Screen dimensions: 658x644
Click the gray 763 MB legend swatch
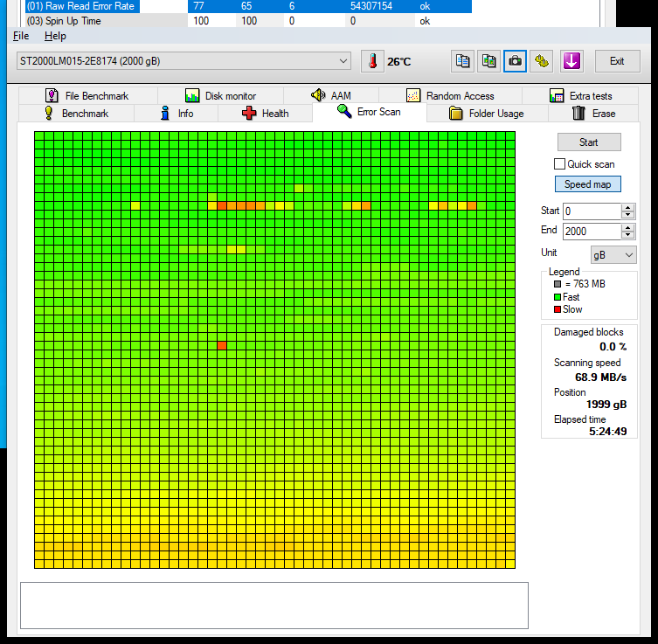click(558, 284)
